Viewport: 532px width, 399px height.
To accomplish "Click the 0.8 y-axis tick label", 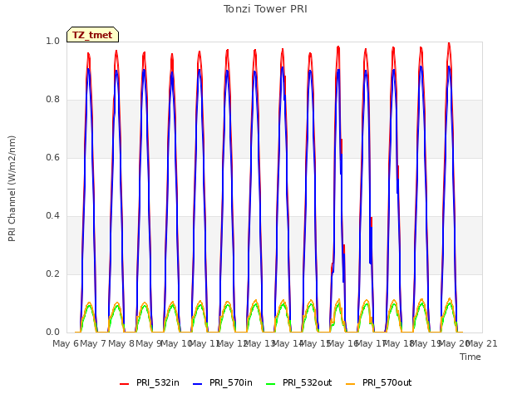I will coord(52,100).
